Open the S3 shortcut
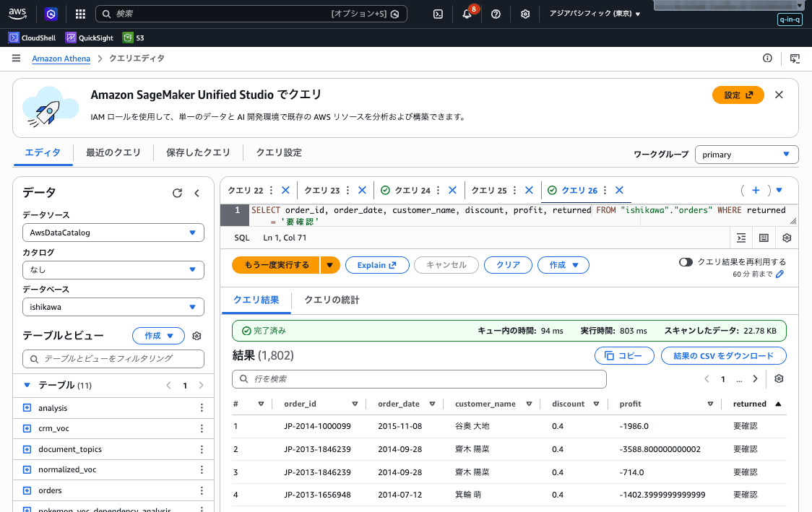 pos(134,38)
